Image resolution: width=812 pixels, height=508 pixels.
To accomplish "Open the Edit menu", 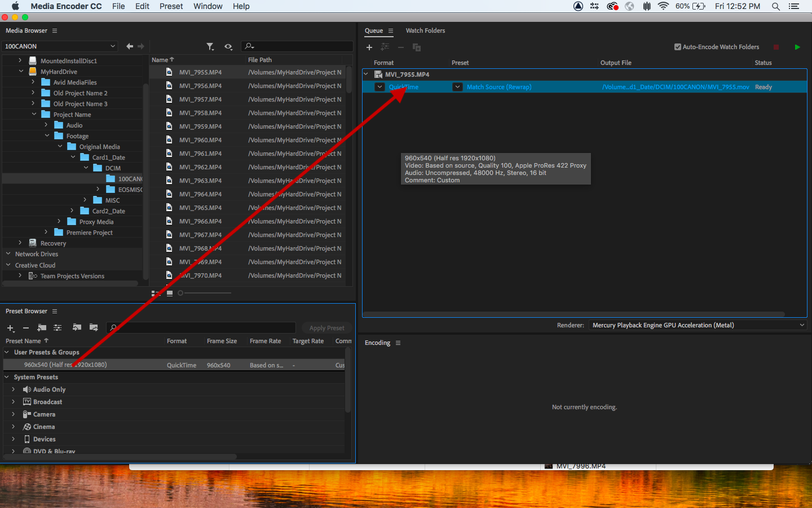I will pos(142,6).
